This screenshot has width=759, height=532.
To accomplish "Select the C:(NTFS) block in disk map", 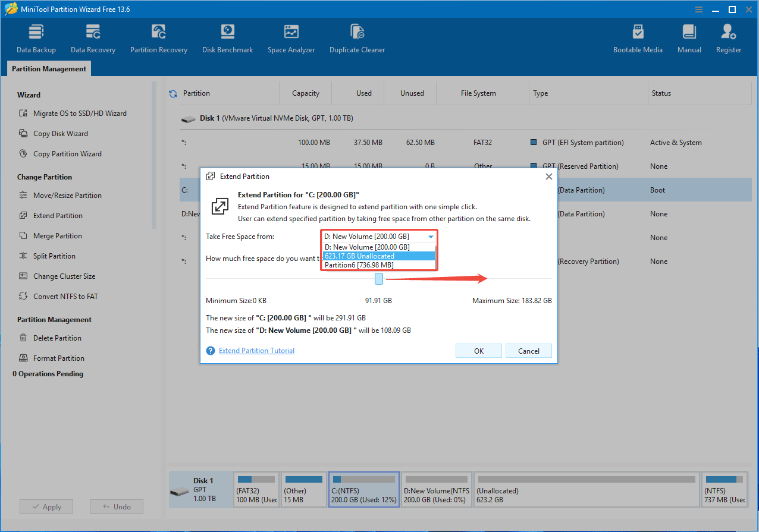I will tap(364, 490).
